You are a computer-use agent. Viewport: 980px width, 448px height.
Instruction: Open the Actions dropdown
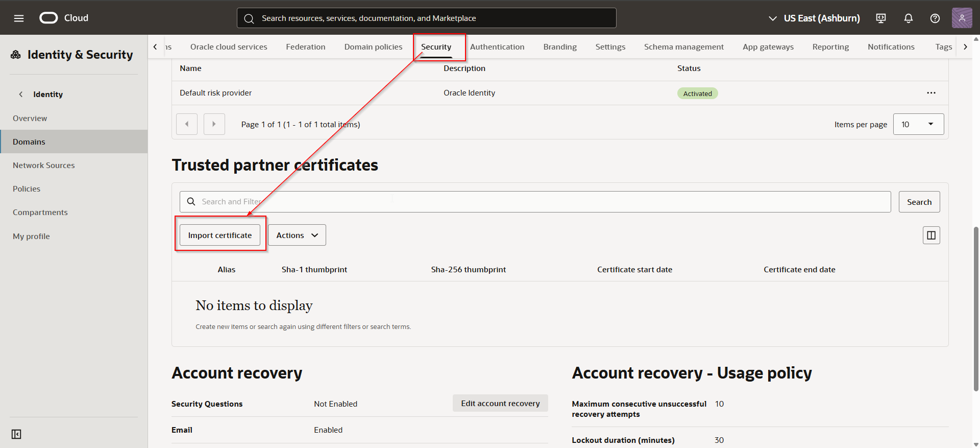(297, 235)
